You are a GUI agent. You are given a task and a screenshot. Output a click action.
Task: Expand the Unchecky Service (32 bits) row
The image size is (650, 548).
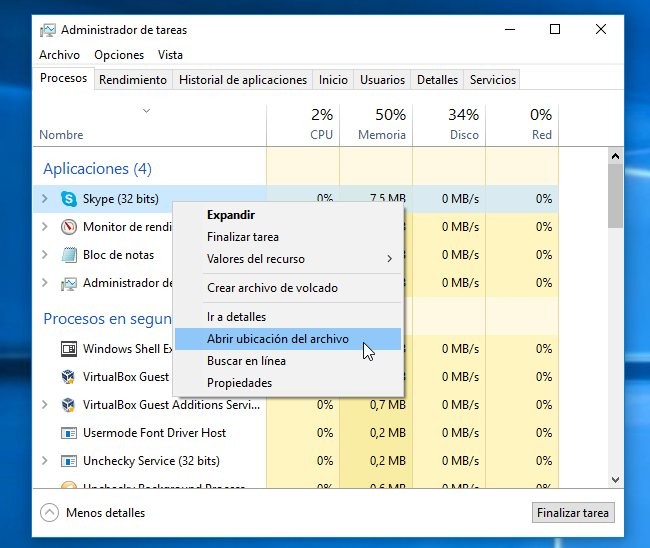(44, 461)
